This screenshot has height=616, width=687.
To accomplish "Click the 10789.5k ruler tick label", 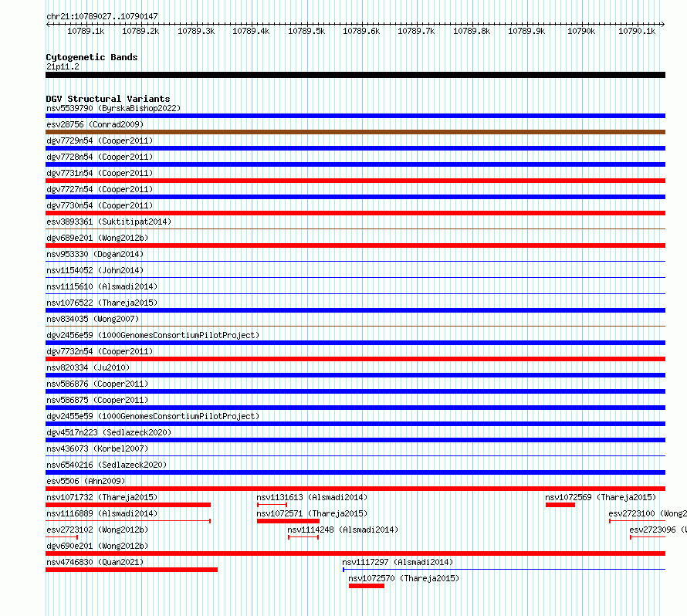I will tap(306, 31).
